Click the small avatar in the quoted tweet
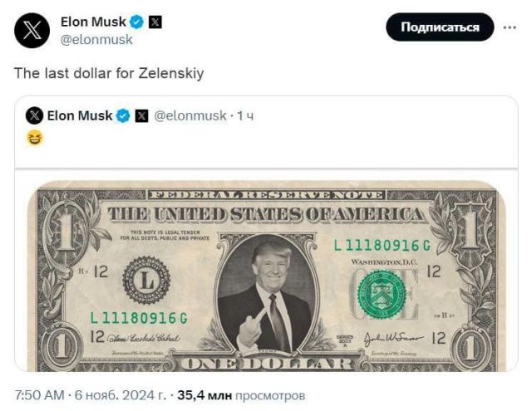Viewport: 532px width, 411px height. [x=34, y=116]
